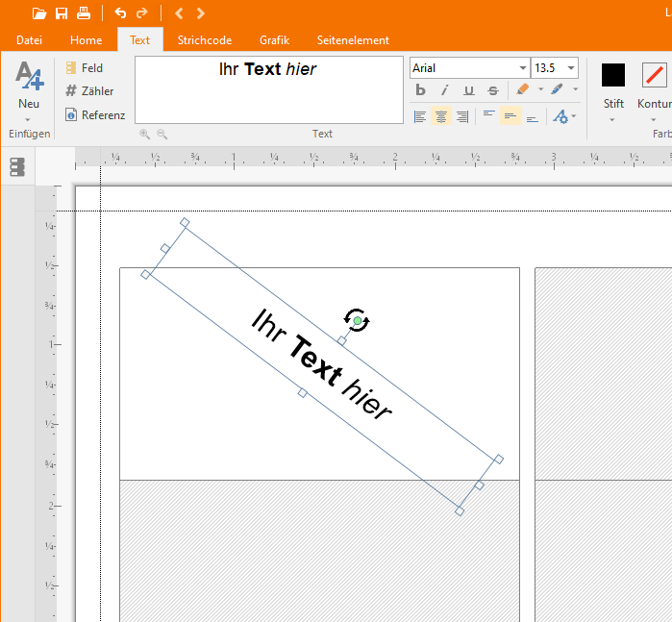Expand the Arial font family dropdown
672x622 pixels.
click(522, 68)
